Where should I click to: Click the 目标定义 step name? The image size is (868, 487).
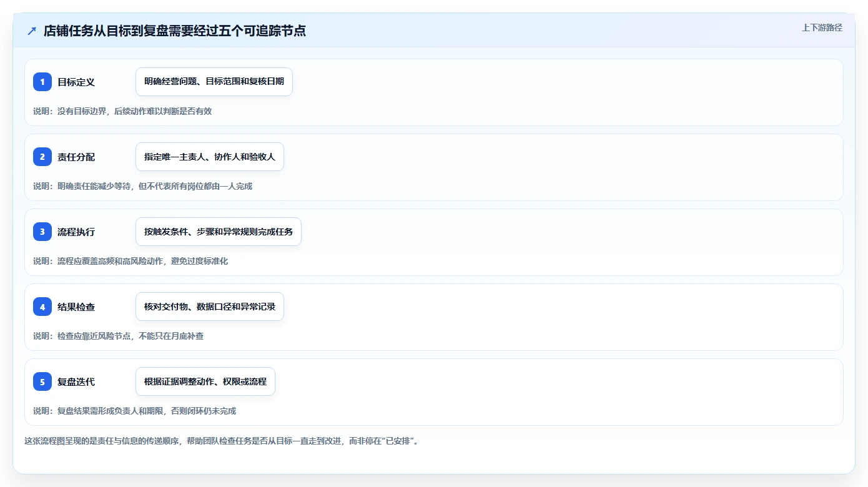pos(76,82)
